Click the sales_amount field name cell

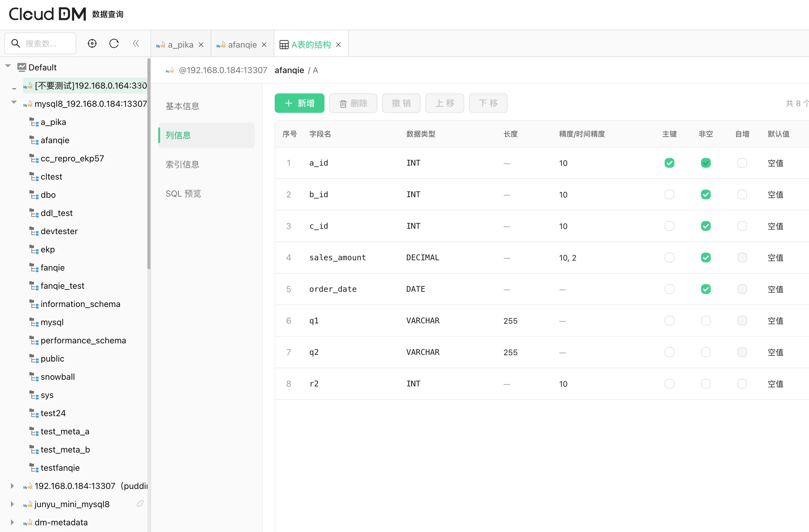(337, 258)
